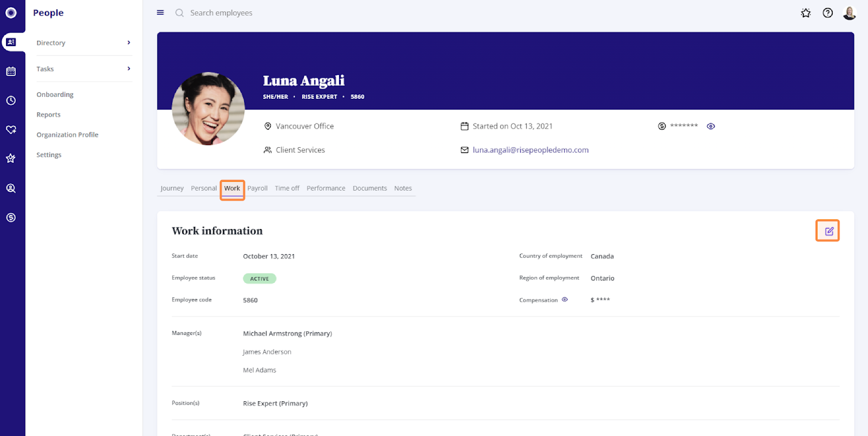Screen dimensions: 868x436
Task: Open the user avatar menu
Action: pyautogui.click(x=850, y=13)
